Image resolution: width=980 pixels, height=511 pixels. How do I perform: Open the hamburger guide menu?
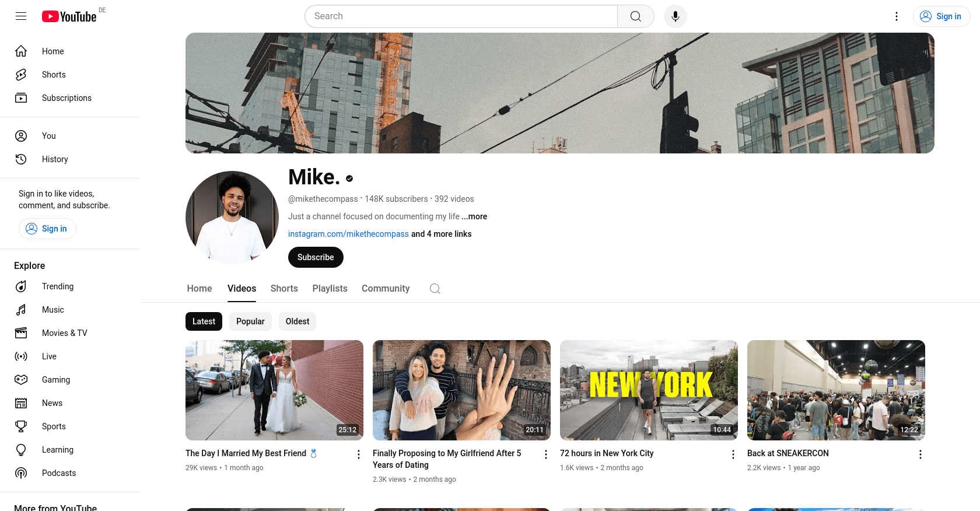21,16
